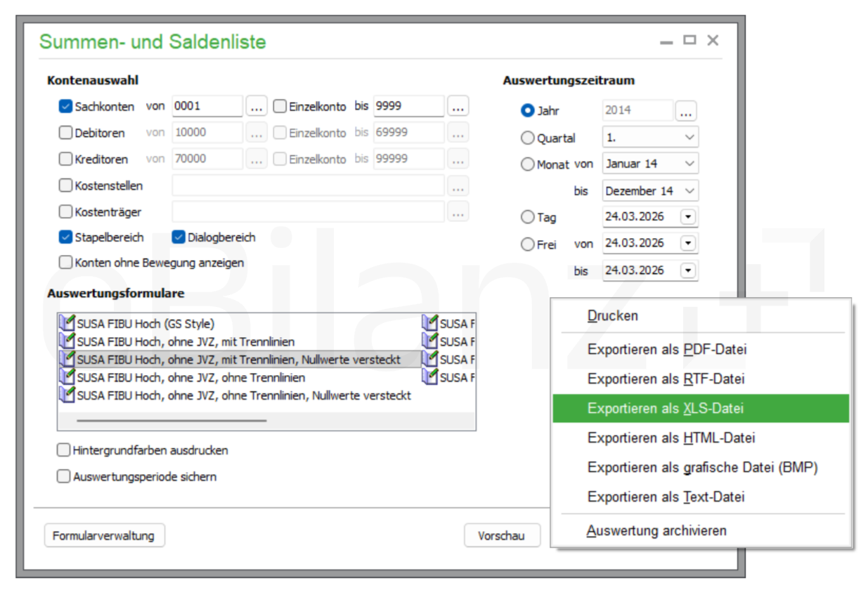Open the Monat von dropdown 'Januar 14'

pyautogui.click(x=650, y=164)
